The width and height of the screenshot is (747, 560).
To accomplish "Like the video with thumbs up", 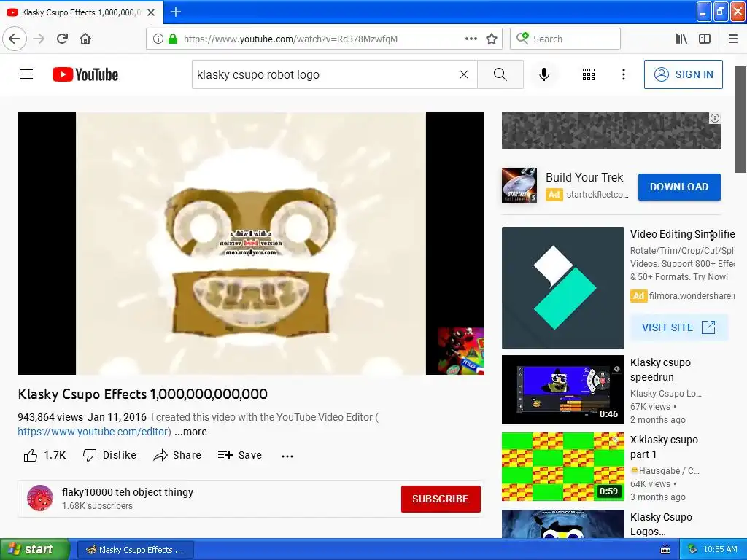I will (x=44, y=455).
